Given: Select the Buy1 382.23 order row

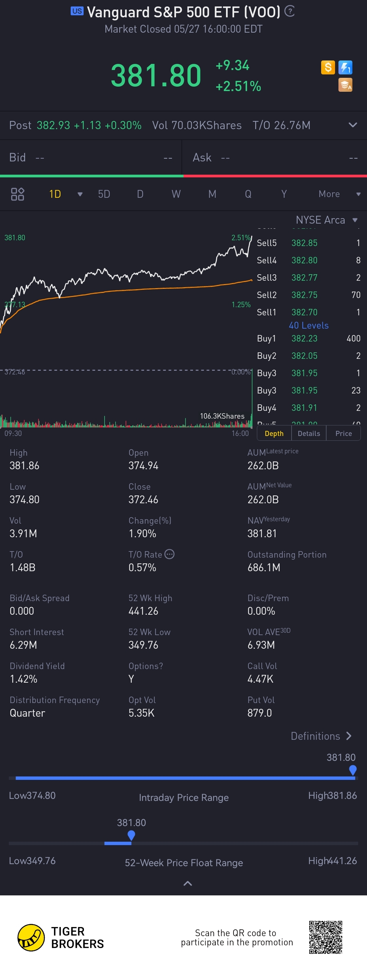Looking at the screenshot, I should click(309, 338).
